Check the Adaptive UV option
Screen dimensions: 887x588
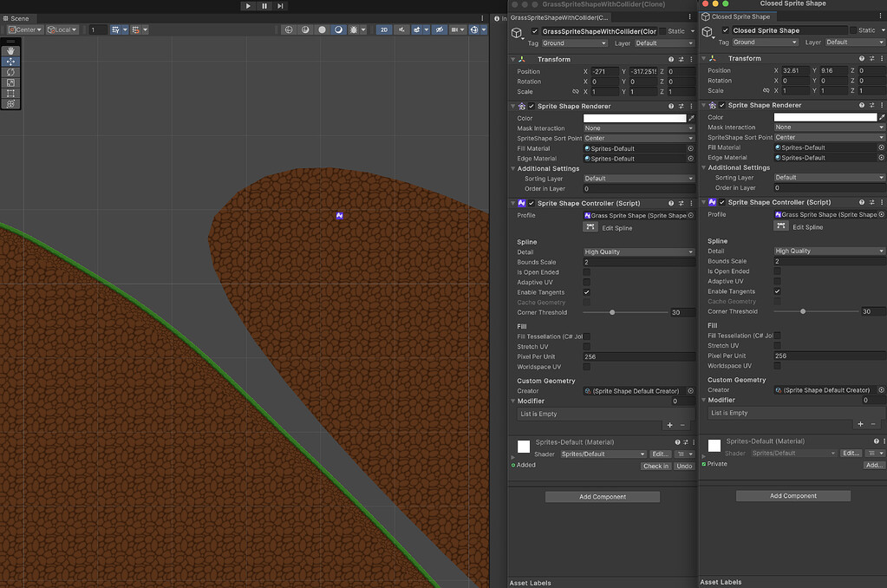click(585, 282)
